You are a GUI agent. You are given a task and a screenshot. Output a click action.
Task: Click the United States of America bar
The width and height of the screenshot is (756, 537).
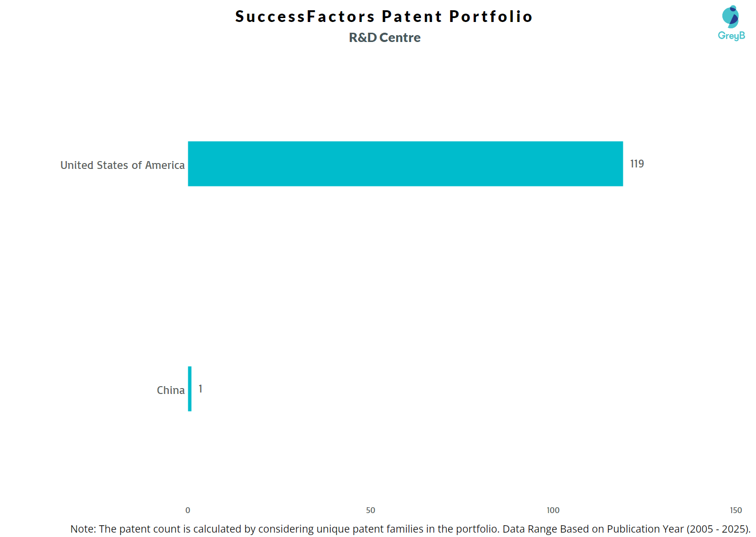405,164
